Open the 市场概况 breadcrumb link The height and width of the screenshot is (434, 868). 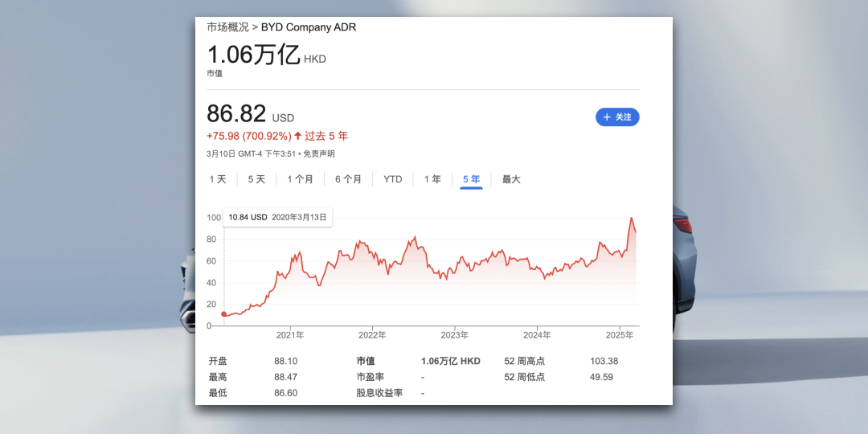pyautogui.click(x=228, y=27)
